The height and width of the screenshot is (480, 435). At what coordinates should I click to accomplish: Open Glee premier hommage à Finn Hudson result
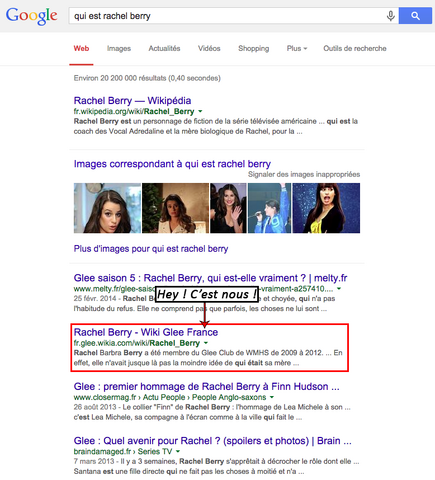[206, 386]
